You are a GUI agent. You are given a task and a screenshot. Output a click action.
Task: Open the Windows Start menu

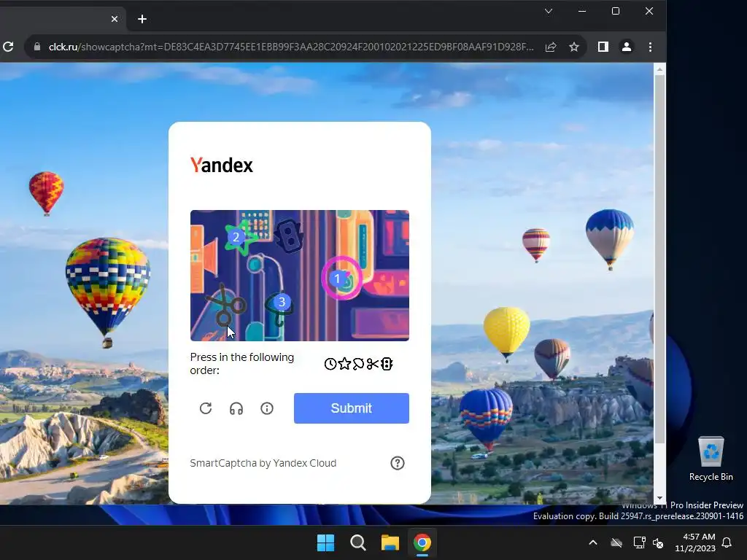pos(326,542)
